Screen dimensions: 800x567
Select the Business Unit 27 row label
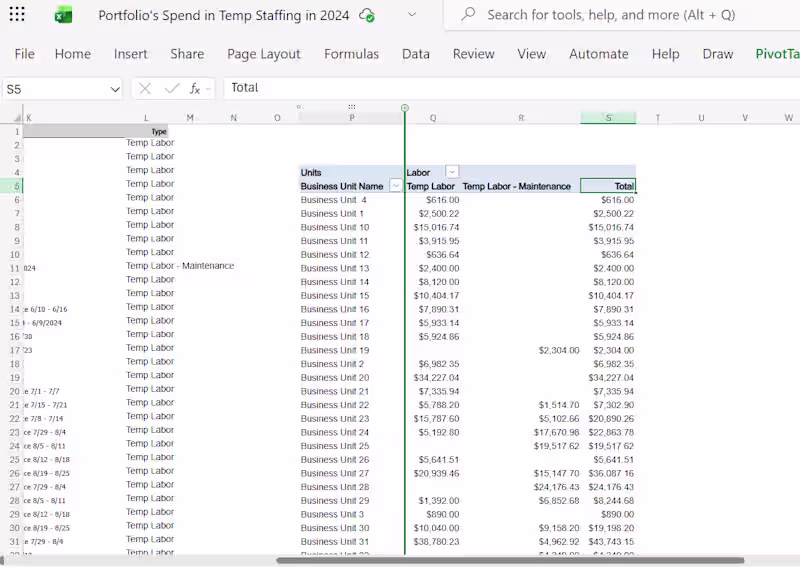pos(335,473)
